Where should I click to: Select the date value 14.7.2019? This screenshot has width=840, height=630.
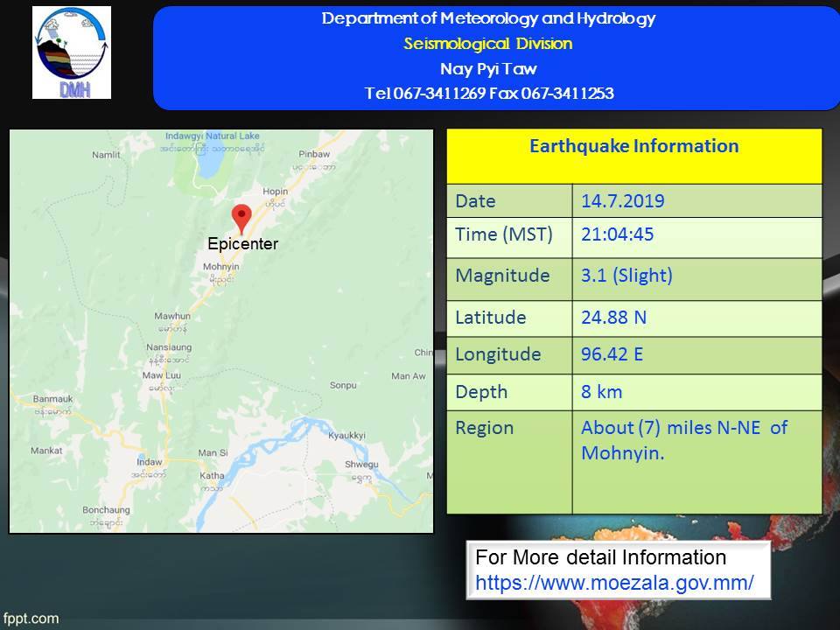622,201
